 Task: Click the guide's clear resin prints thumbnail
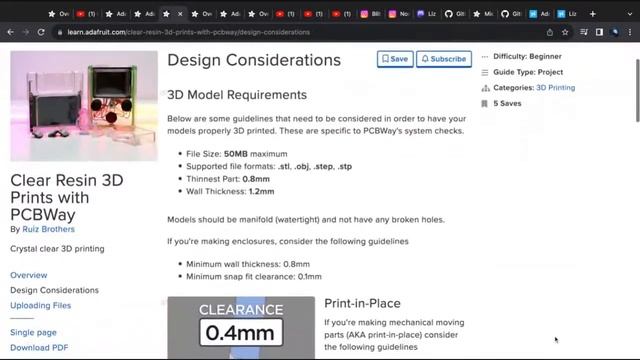(x=84, y=106)
